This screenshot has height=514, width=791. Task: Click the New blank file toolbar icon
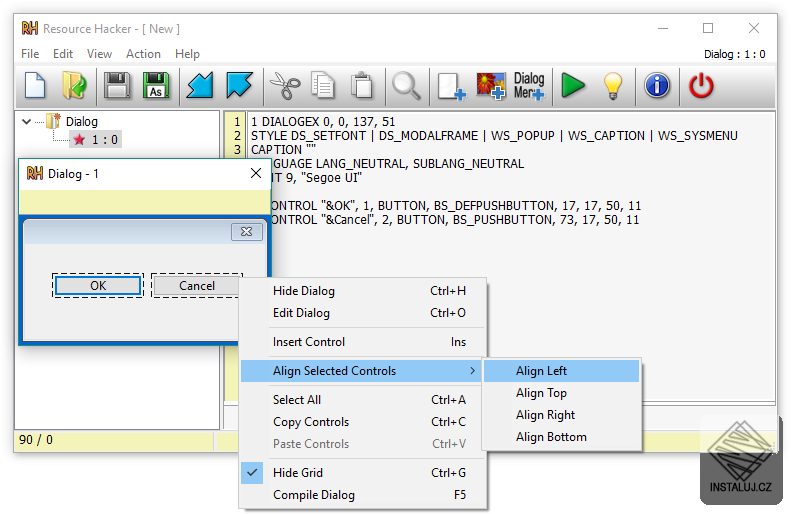pyautogui.click(x=35, y=85)
